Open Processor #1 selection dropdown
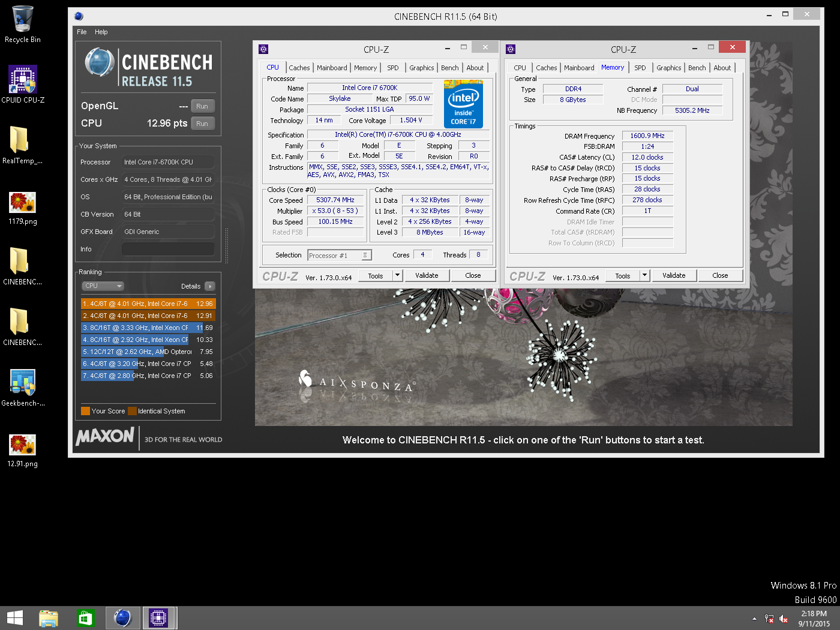This screenshot has height=630, width=840. pos(340,255)
